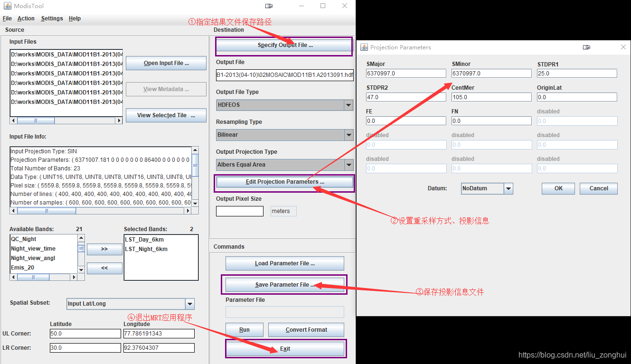The width and height of the screenshot is (631, 364).
Task: Click the OriginLat value field
Action: click(x=577, y=97)
